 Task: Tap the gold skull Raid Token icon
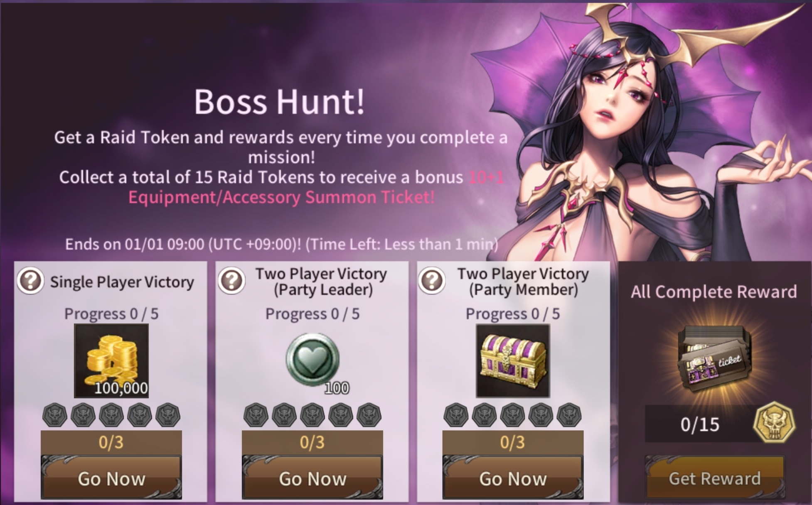click(774, 423)
